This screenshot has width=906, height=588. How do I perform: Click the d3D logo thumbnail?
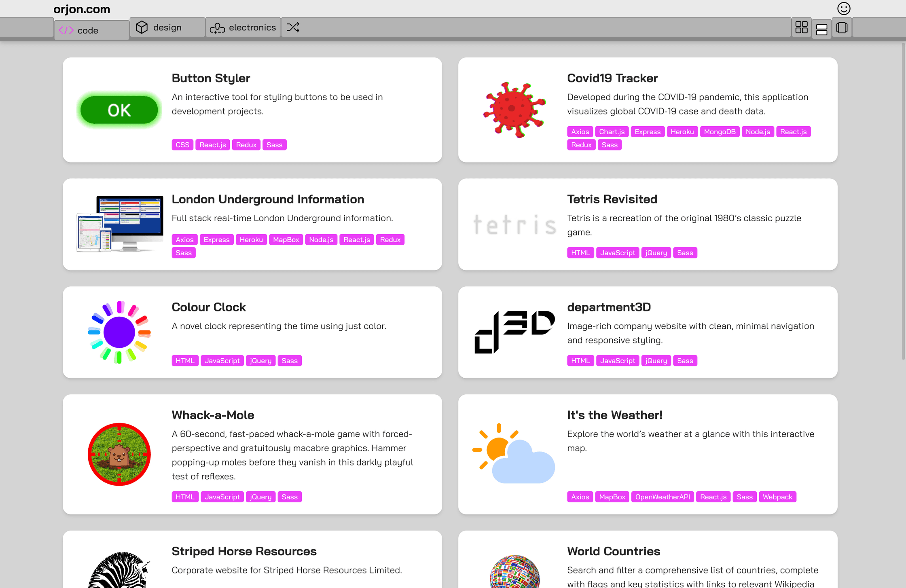tap(514, 332)
